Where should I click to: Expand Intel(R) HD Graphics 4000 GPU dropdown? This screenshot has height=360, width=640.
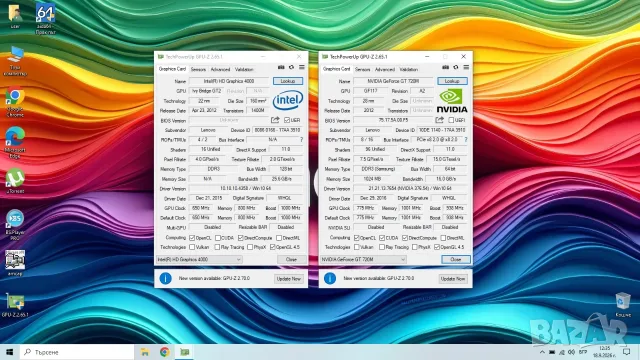(199, 259)
